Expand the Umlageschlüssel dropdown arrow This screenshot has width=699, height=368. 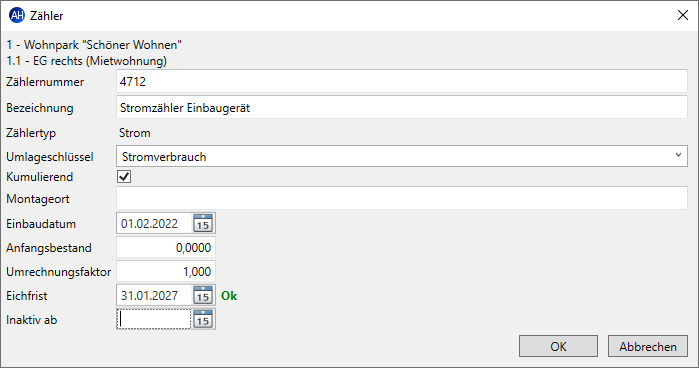[x=678, y=156]
